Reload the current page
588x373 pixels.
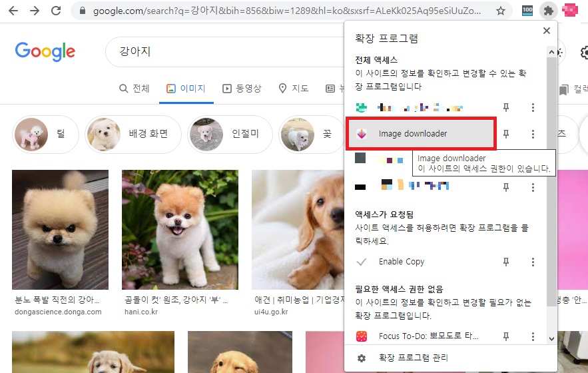click(56, 11)
